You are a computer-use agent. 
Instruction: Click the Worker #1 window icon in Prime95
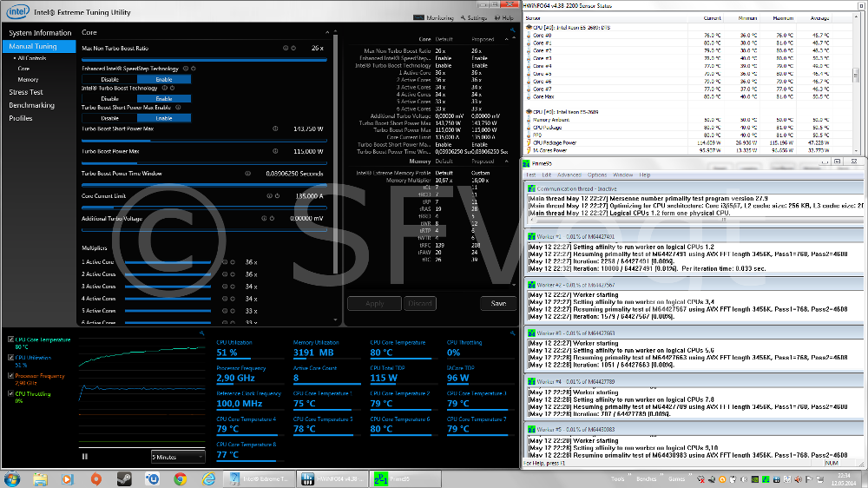click(531, 236)
